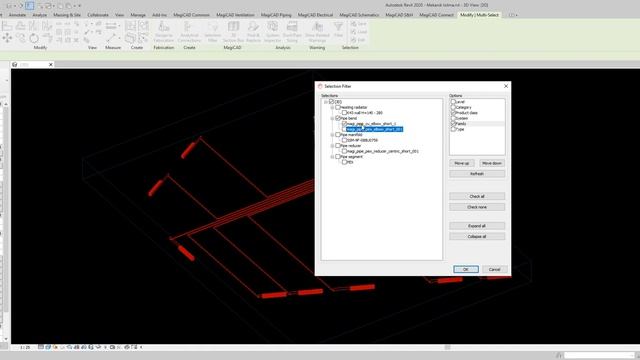Open MagiCAD Selection Filter tool
The height and width of the screenshot is (360, 640).
click(x=213, y=32)
